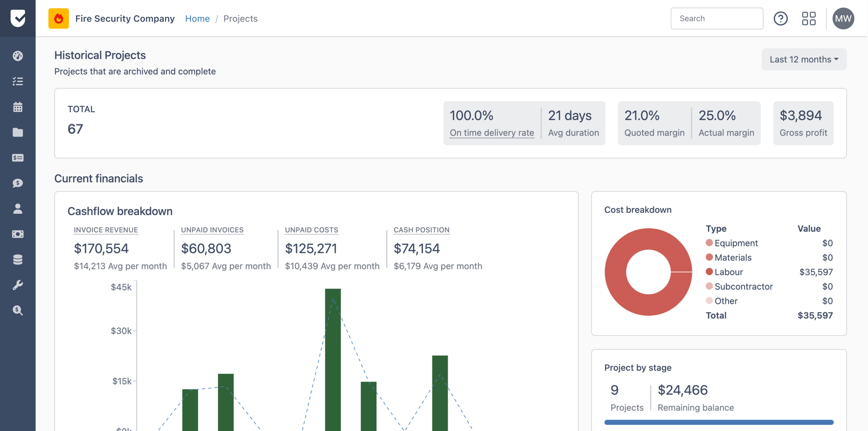Select the task checklist icon
The image size is (868, 431).
[17, 81]
